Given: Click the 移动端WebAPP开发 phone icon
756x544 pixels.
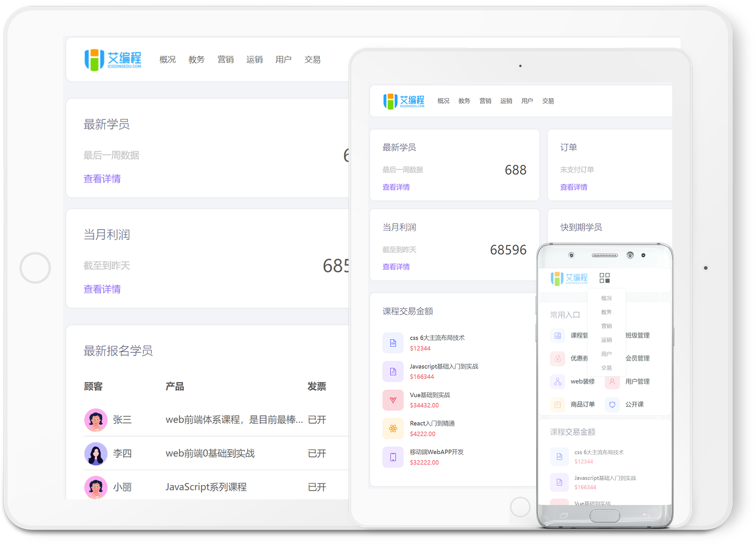Looking at the screenshot, I should [x=393, y=457].
